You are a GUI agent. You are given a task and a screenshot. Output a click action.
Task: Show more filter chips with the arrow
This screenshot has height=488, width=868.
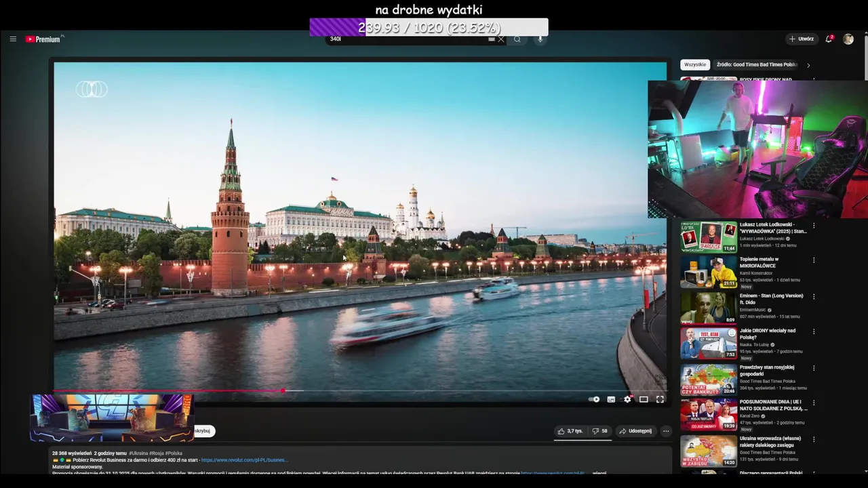808,65
